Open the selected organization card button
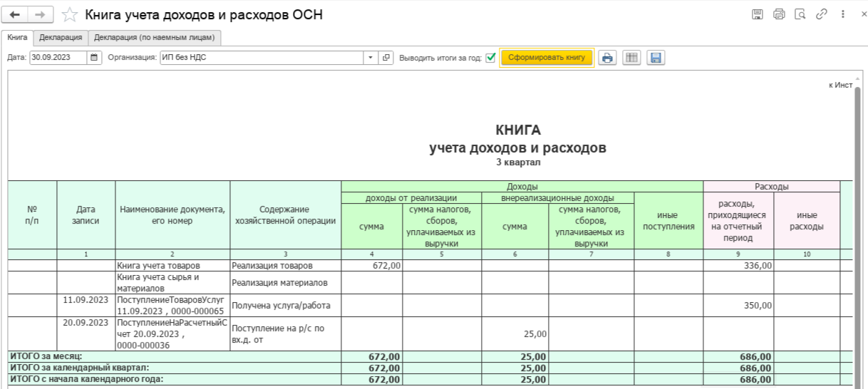 pyautogui.click(x=386, y=58)
